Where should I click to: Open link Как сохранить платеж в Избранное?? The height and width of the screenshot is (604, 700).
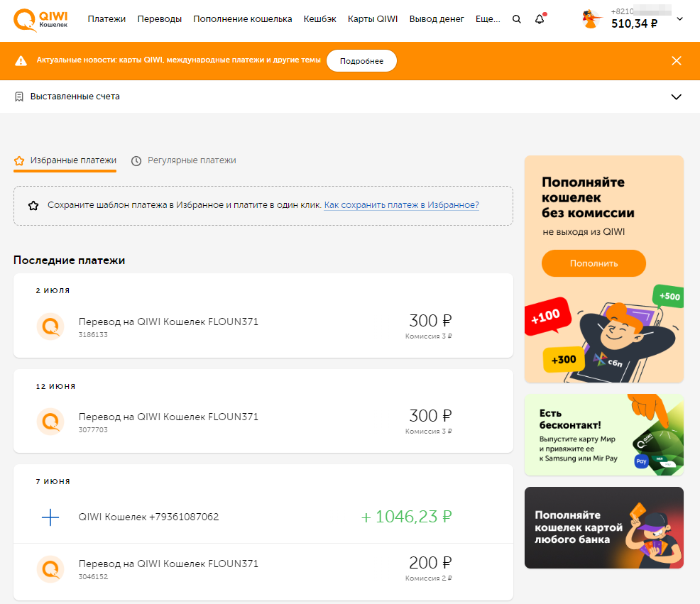tap(401, 205)
